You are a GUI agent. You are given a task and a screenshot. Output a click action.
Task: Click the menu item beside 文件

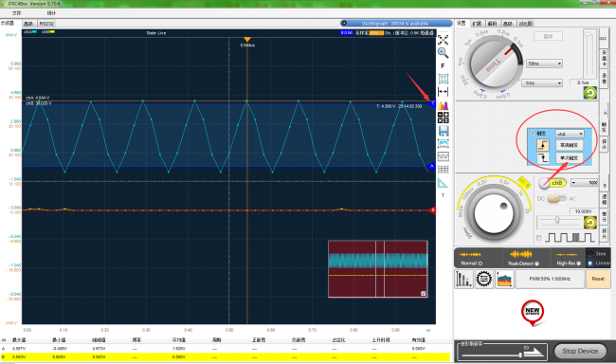[x=51, y=13]
